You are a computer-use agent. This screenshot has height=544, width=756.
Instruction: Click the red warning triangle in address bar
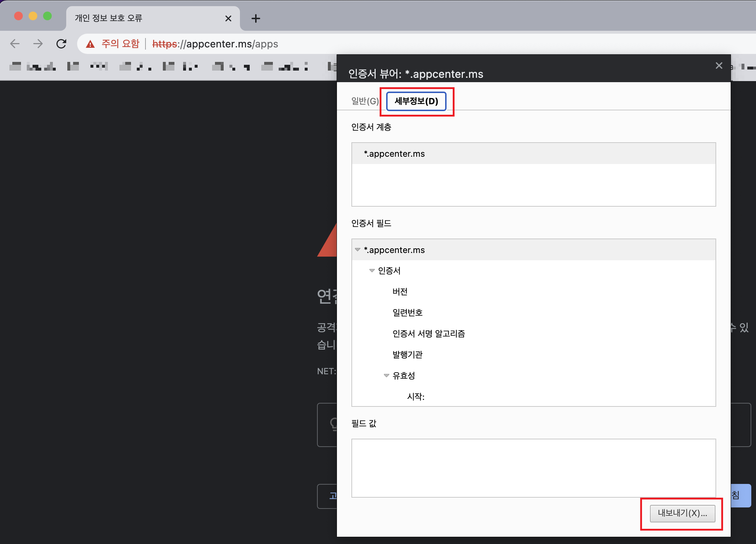click(90, 44)
